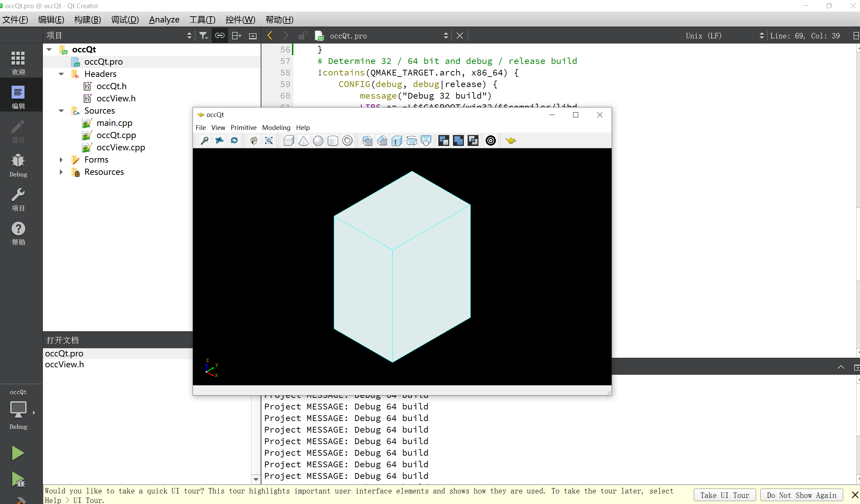Image resolution: width=860 pixels, height=504 pixels.
Task: Open the 构建(B) menu in Qt Creator
Action: [x=87, y=19]
